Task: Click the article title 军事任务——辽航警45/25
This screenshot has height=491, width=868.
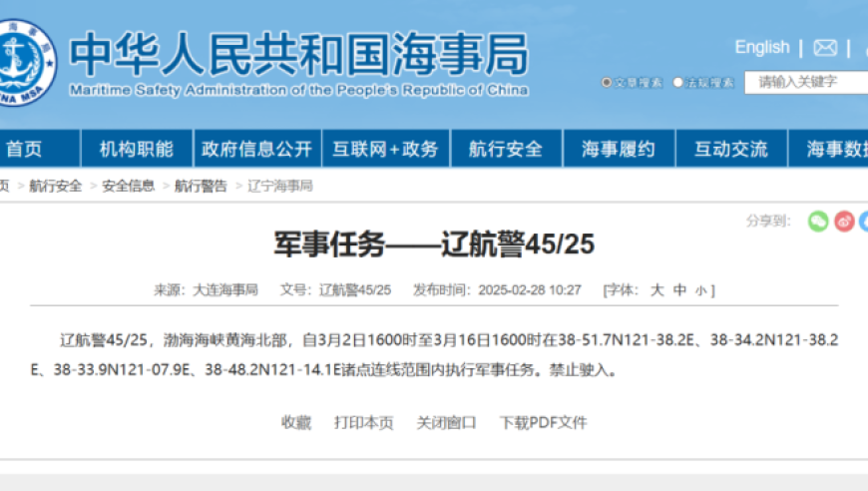Action: tap(435, 245)
